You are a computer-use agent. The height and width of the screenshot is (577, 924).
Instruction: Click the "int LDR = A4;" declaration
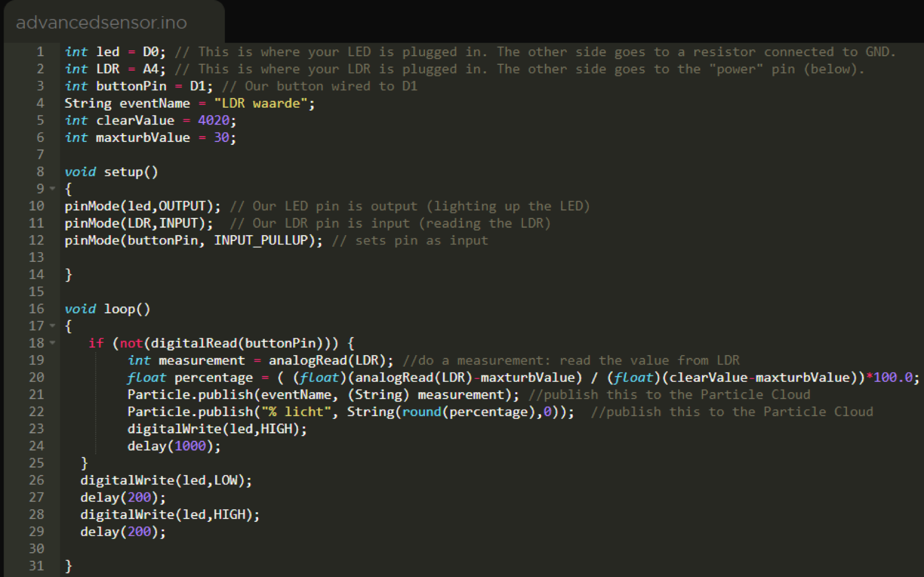[x=115, y=70]
